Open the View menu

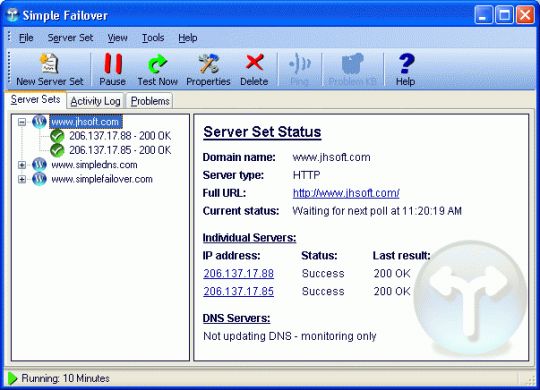coord(117,38)
